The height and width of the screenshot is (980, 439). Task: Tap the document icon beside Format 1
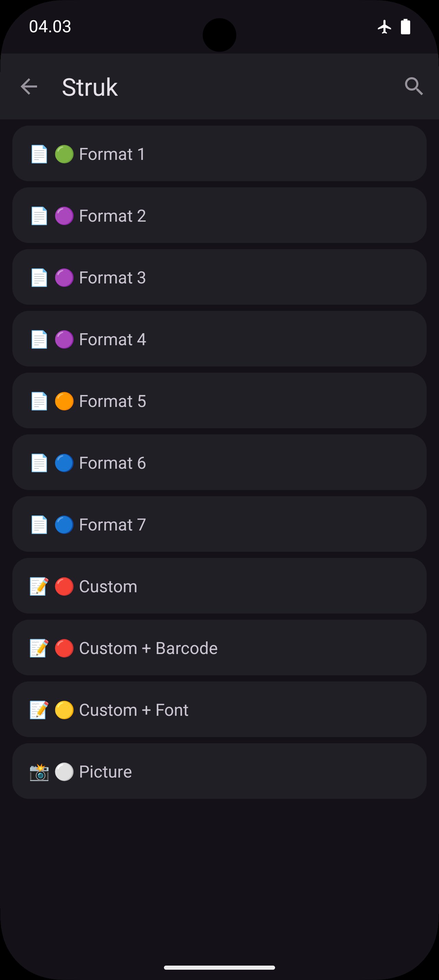pos(39,154)
